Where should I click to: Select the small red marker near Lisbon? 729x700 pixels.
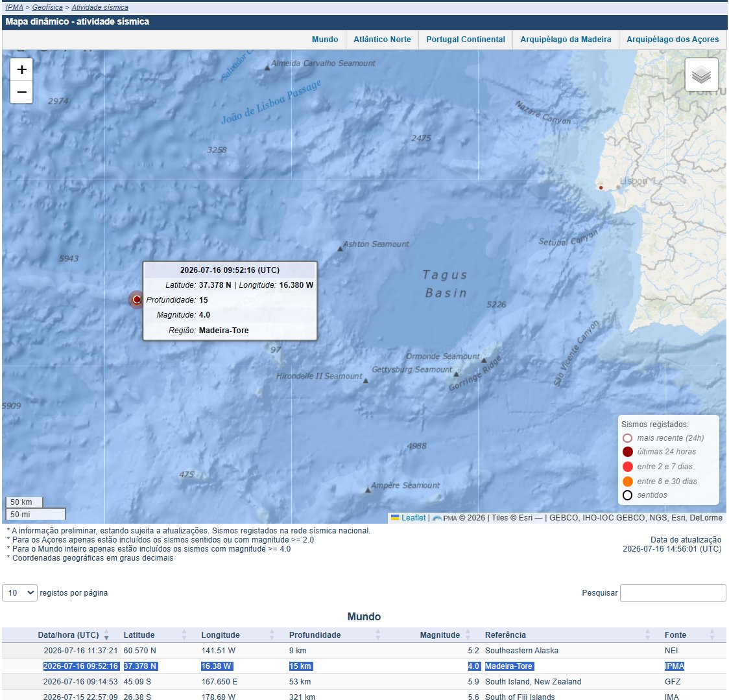[601, 188]
